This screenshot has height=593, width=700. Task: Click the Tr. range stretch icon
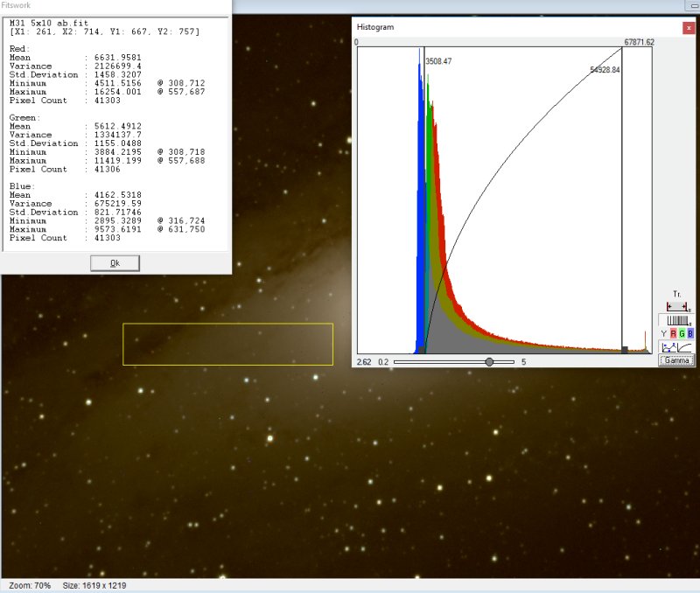[x=677, y=306]
